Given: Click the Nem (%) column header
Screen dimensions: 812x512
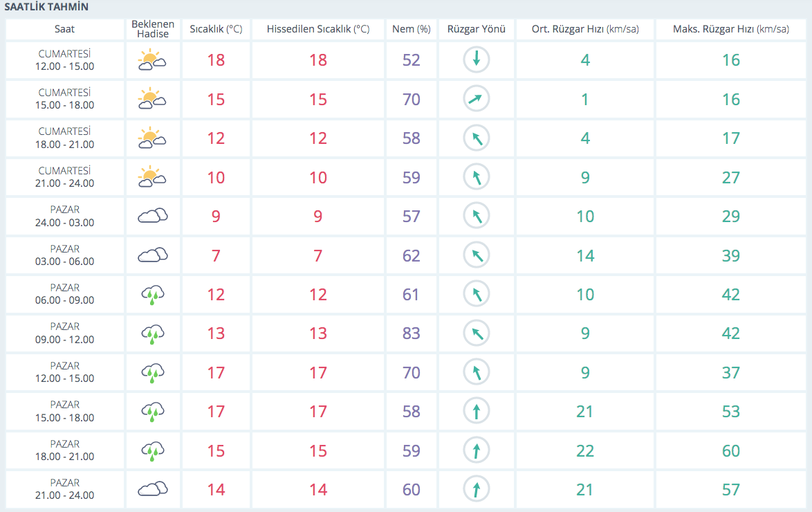Looking at the screenshot, I should tap(411, 29).
